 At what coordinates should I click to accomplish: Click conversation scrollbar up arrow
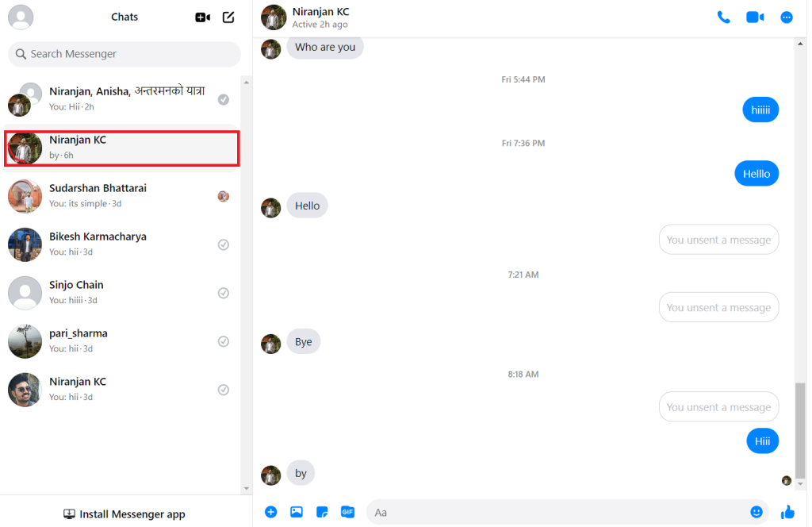coord(801,44)
